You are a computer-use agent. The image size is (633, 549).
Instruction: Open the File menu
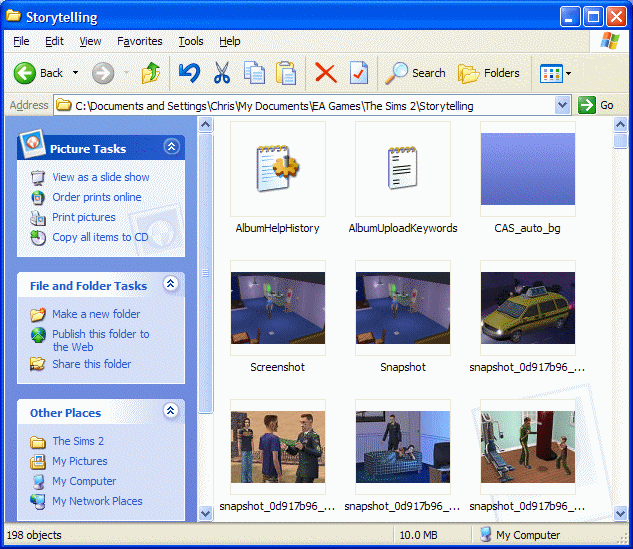tap(21, 41)
